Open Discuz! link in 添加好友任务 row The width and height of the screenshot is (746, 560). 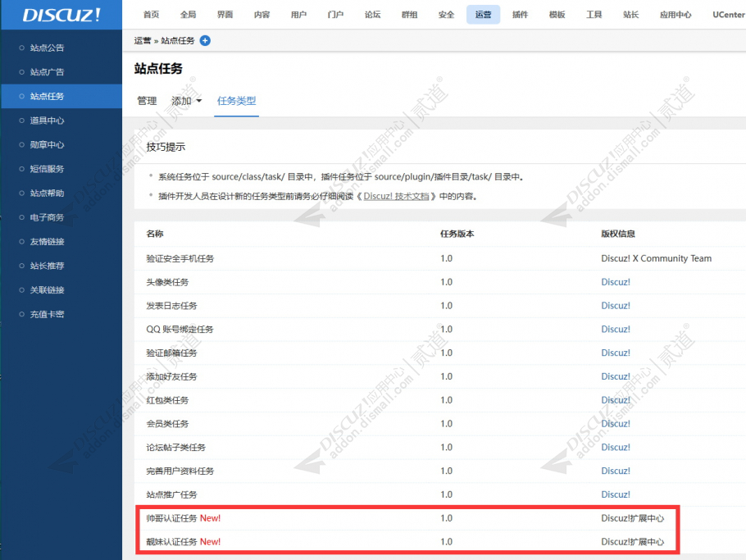pos(615,376)
